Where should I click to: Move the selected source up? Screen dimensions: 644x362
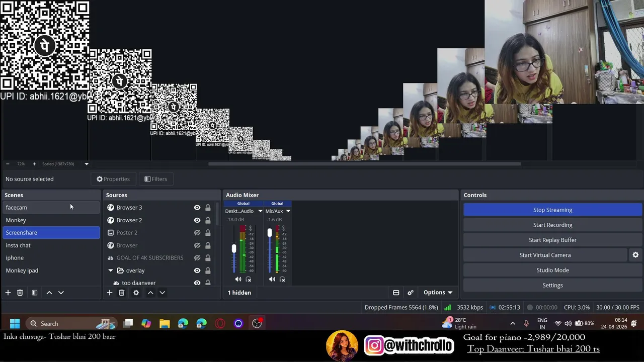click(150, 293)
